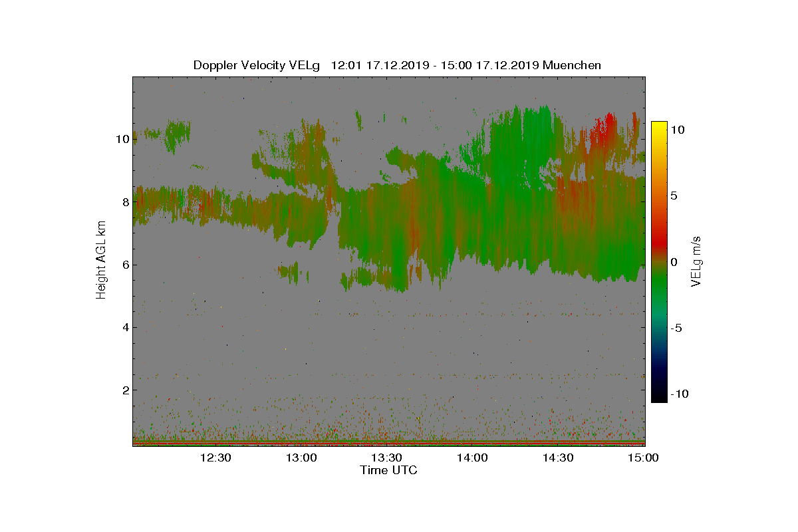Click the "VELg m/s" colorbar label
The width and height of the screenshot is (798, 532).
(696, 261)
